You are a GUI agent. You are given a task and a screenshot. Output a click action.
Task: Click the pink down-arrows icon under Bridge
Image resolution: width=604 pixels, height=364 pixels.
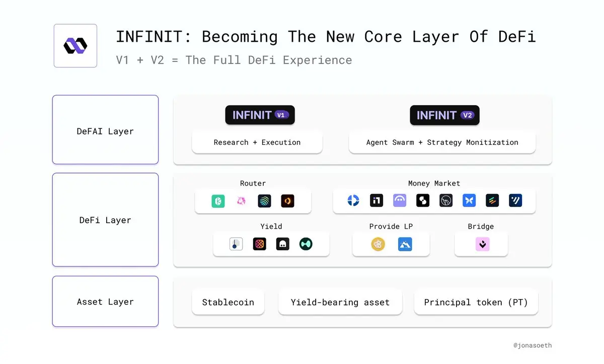coord(482,244)
